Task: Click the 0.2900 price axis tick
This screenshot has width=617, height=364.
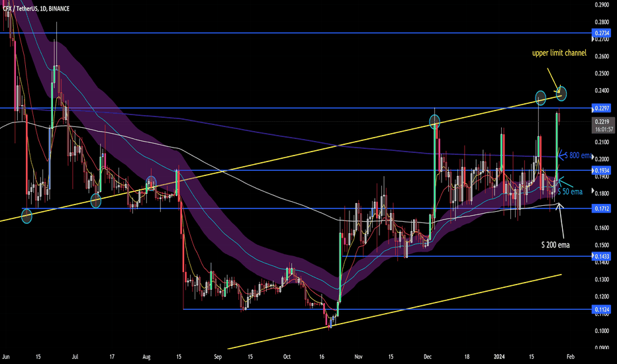Action: pyautogui.click(x=602, y=5)
